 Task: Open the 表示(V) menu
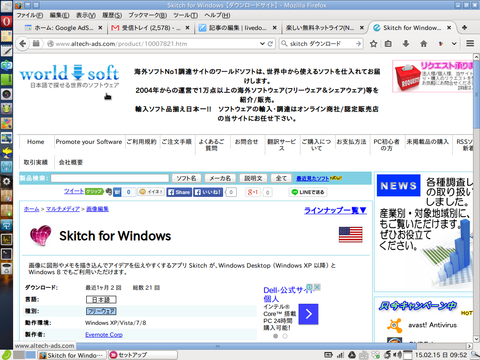(86, 15)
